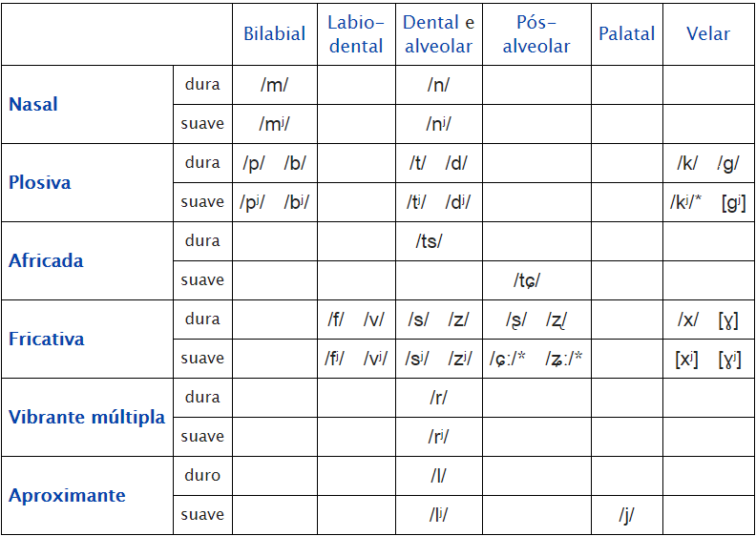Select the /k/ phoneme in Velar column
This screenshot has width=756, height=536.
point(686,163)
